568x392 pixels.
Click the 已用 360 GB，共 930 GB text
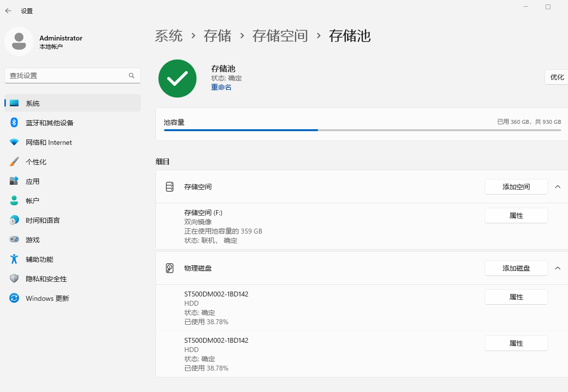(x=529, y=122)
